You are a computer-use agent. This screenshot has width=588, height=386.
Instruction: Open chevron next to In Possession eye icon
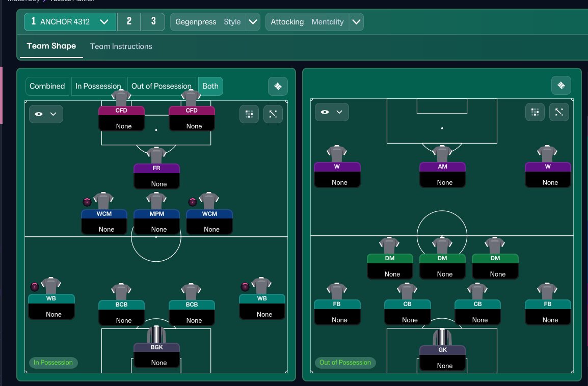(54, 114)
